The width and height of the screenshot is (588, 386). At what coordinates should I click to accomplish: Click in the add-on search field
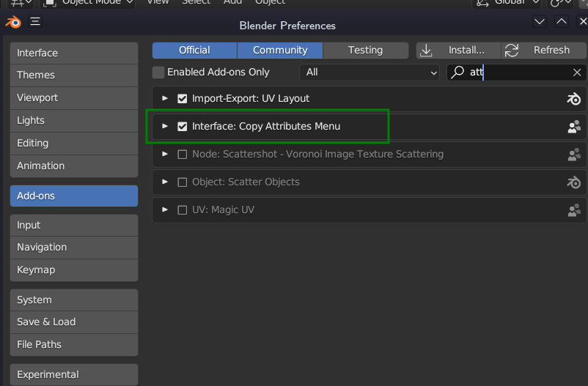517,73
